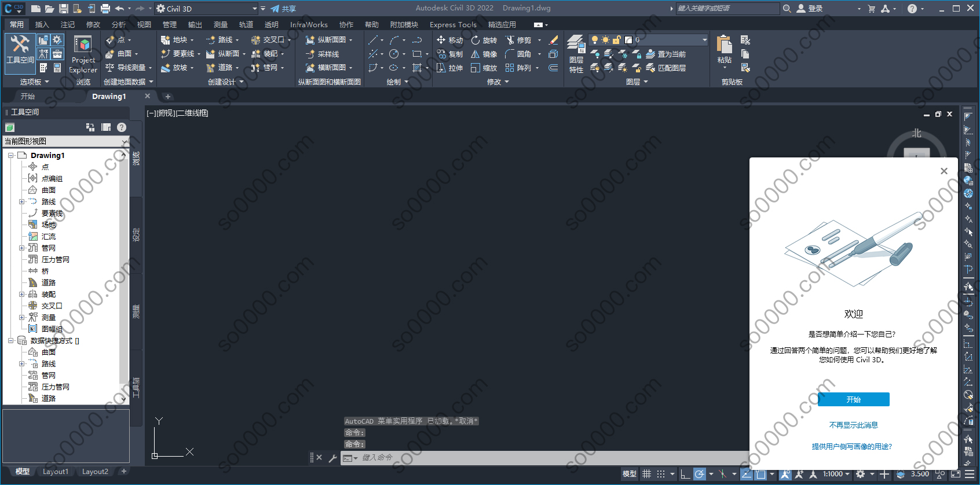Switch to the 开始 document tab
This screenshot has width=980, height=485.
[x=28, y=96]
